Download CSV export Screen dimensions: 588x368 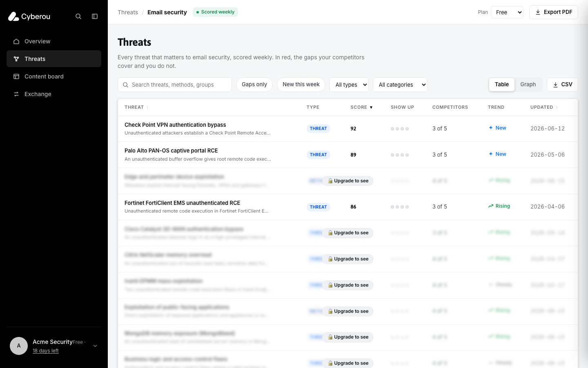pos(562,85)
